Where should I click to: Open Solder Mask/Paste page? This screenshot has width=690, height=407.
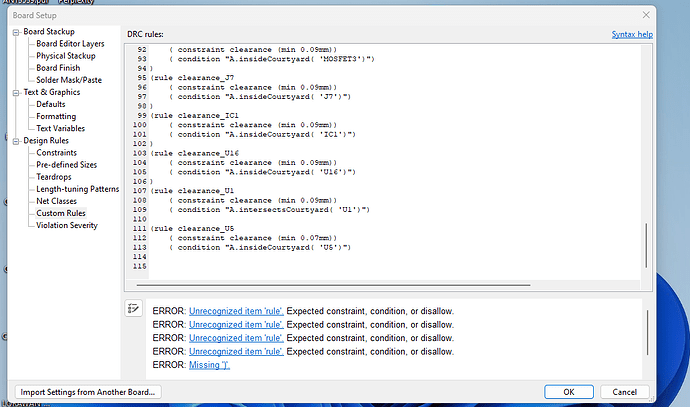[69, 80]
